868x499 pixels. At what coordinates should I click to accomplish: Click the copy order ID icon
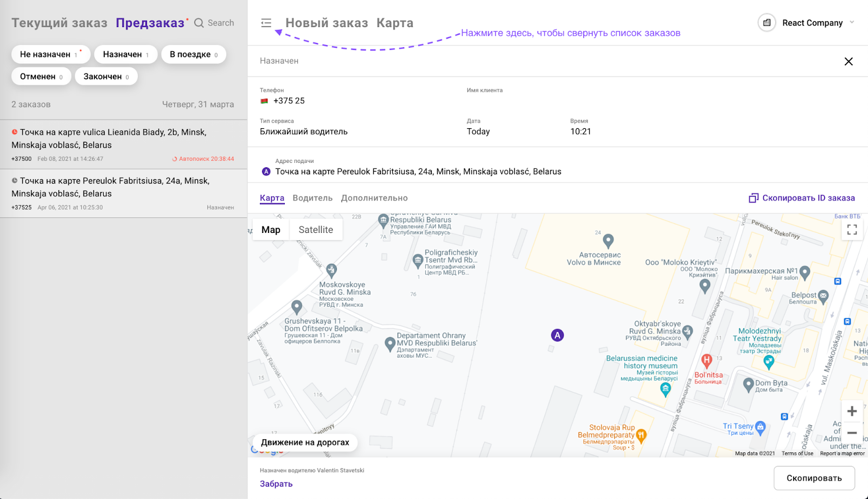click(x=754, y=198)
